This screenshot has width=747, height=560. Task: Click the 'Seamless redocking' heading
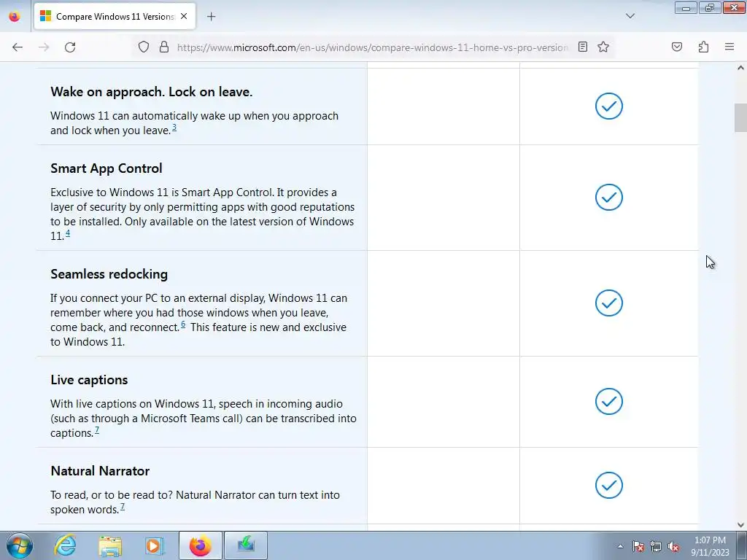(109, 274)
